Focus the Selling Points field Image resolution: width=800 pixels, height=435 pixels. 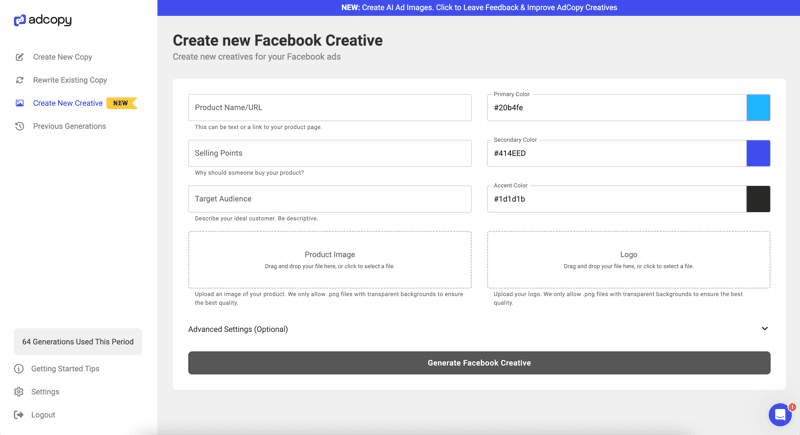(330, 153)
